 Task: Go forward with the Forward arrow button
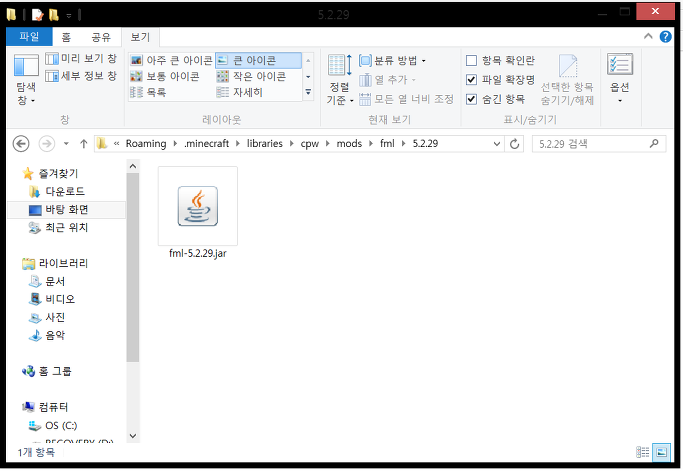(47, 143)
